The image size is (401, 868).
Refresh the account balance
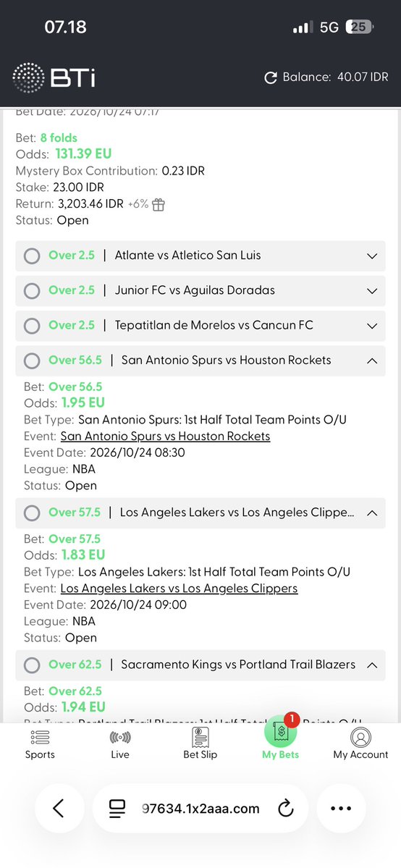click(270, 77)
